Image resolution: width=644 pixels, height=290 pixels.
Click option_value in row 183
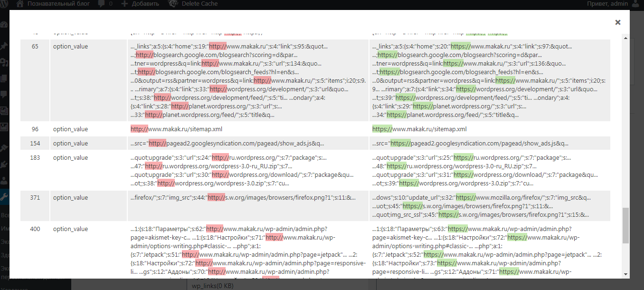click(x=70, y=157)
